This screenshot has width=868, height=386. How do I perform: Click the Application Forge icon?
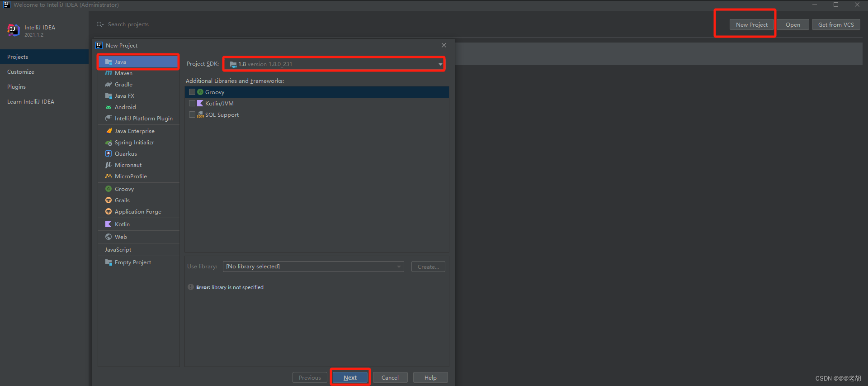108,211
